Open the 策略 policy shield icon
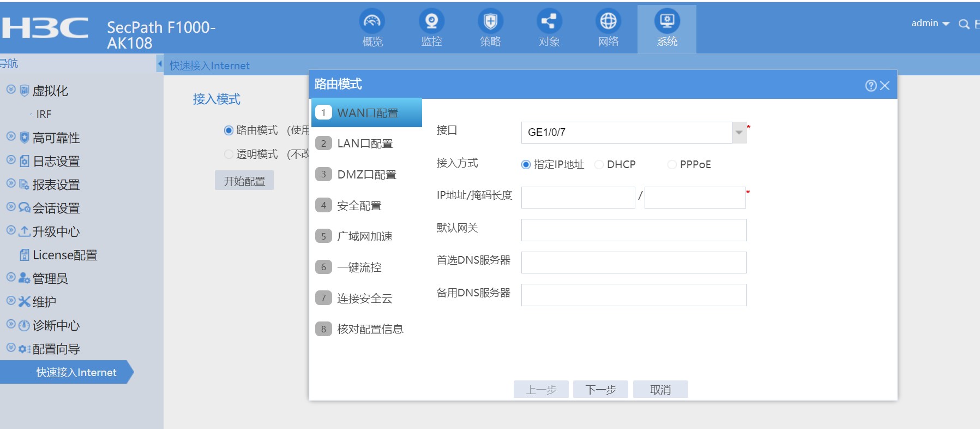The width and height of the screenshot is (980, 429). [490, 21]
